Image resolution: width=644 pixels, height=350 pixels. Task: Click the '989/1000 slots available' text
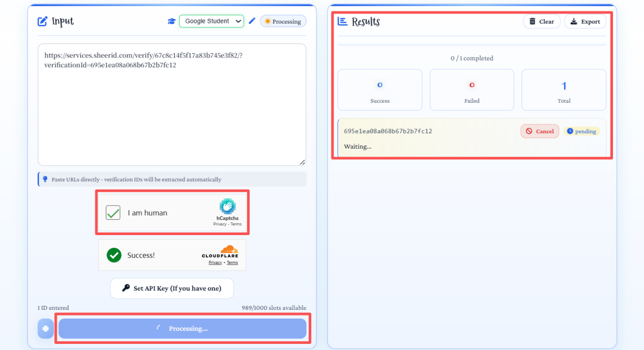274,308
